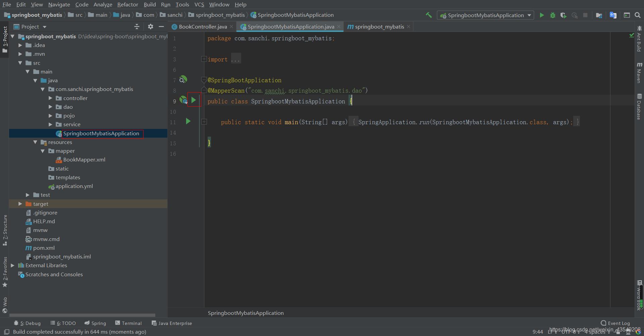Run with coverage icon in toolbar
The image size is (644, 336).
tap(563, 15)
